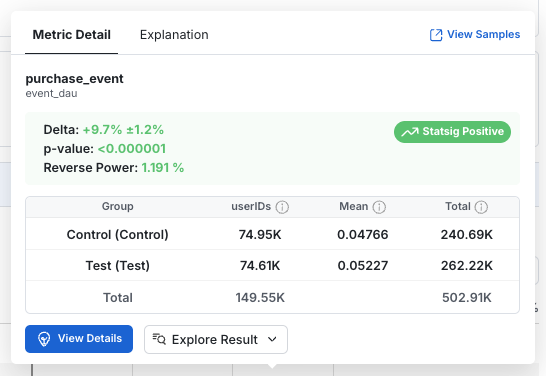Click the Reverse Power value 1.191 %
The image size is (546, 376).
click(x=163, y=167)
